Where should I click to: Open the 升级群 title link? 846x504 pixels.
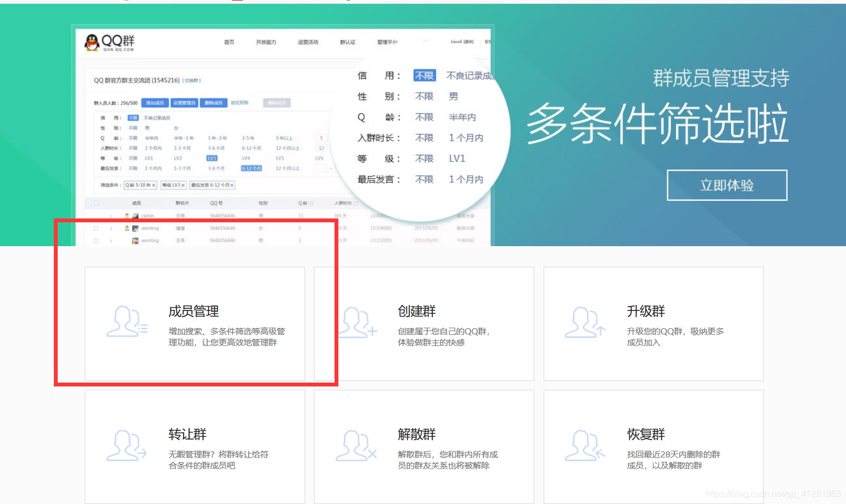pos(646,312)
